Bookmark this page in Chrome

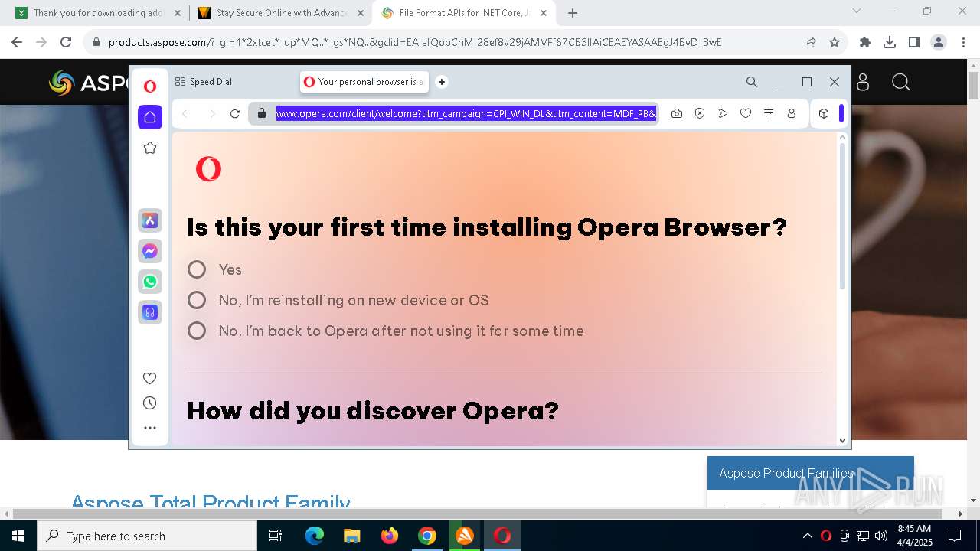(835, 42)
